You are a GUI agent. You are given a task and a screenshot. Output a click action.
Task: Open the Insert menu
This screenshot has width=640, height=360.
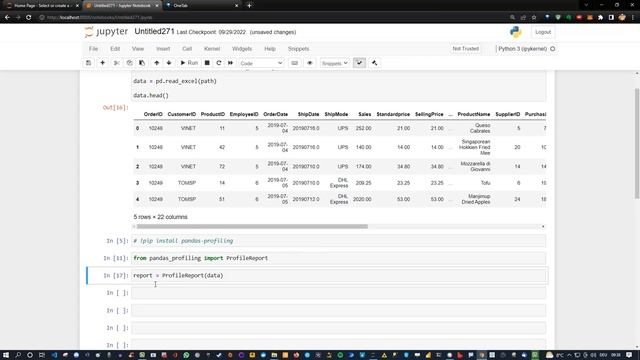pos(163,49)
